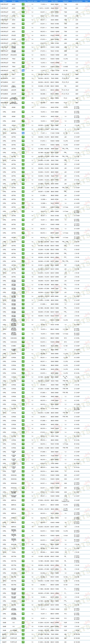Click the fuel icon for Opel Mokka 1.4 LPG
Viewport: 90px width, 644px height.
click(x=23, y=531)
